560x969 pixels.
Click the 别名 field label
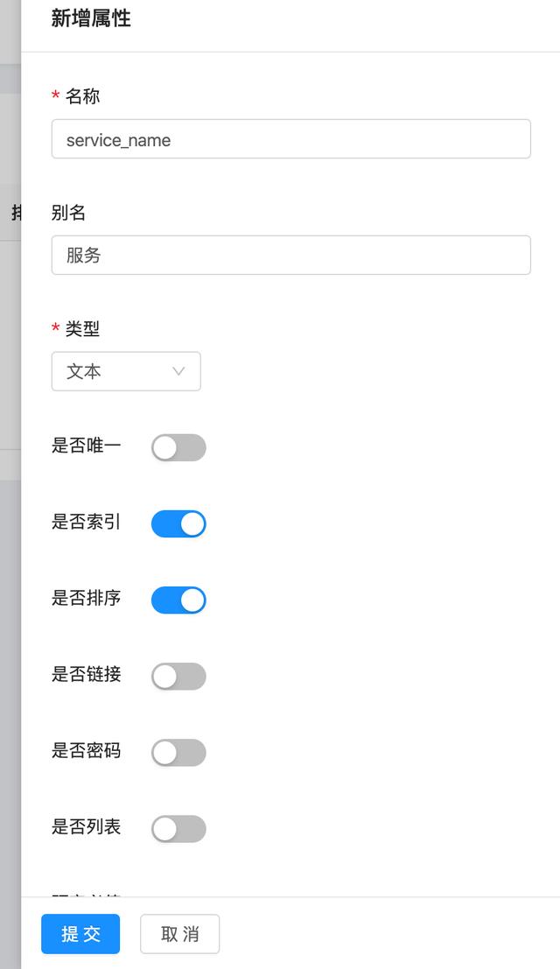tap(68, 213)
